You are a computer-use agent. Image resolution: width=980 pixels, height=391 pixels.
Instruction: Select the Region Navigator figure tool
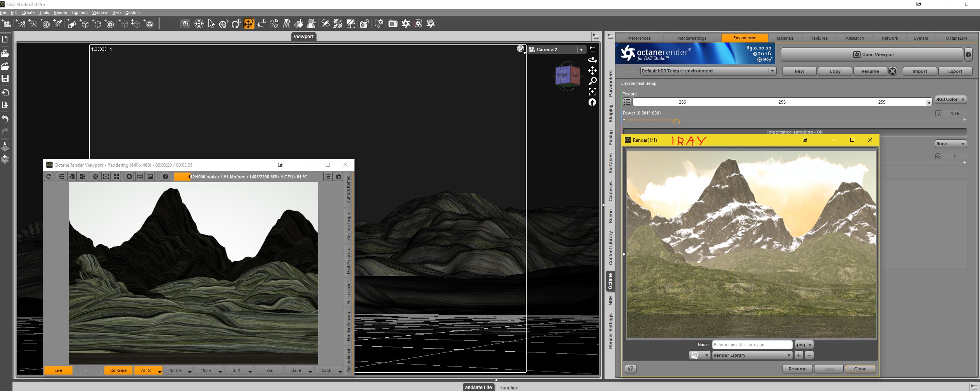311,24
